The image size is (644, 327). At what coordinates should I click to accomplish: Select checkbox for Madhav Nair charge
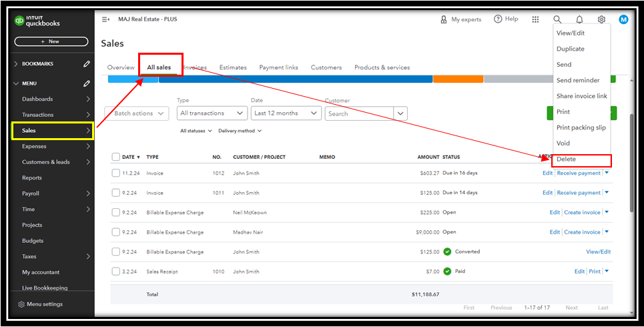pyautogui.click(x=116, y=232)
